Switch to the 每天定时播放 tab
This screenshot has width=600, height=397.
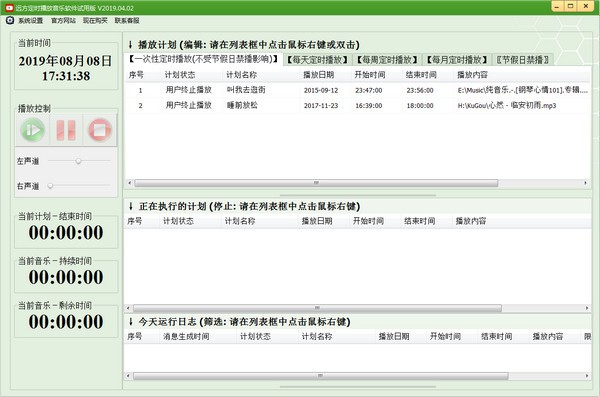point(317,60)
